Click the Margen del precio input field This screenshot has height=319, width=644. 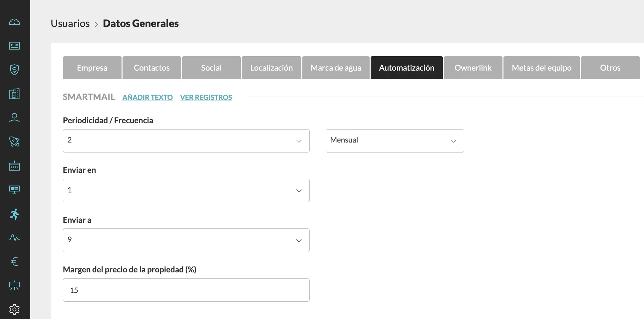(186, 290)
